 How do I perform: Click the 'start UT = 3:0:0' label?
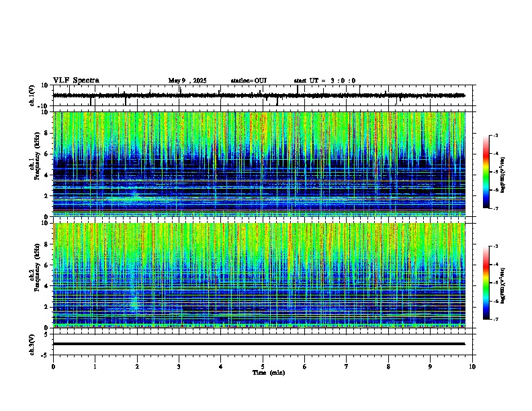pos(324,81)
